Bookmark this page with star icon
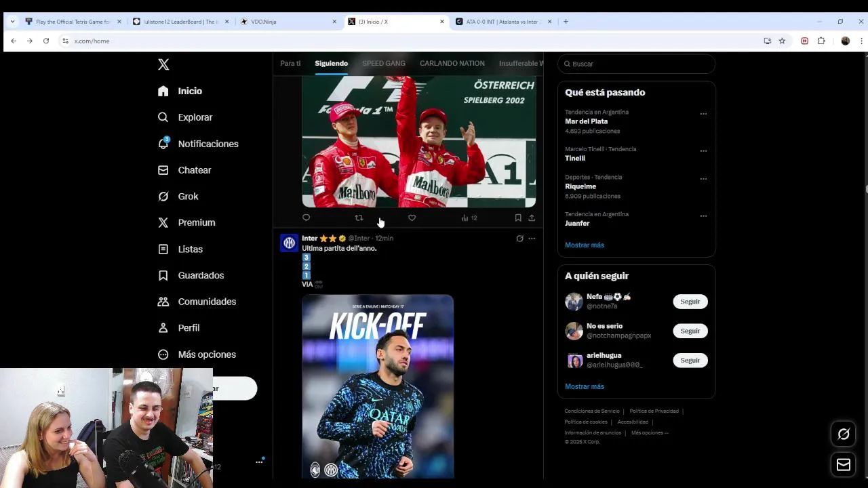The image size is (868, 488). [x=782, y=41]
